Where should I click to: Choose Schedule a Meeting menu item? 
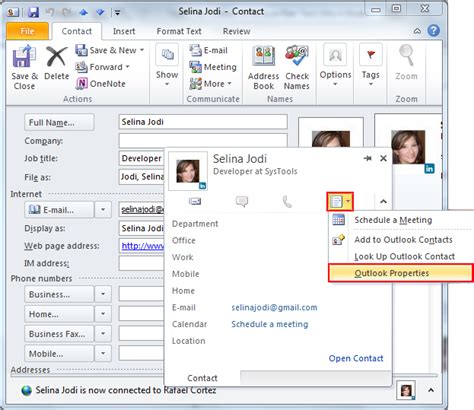click(x=400, y=220)
